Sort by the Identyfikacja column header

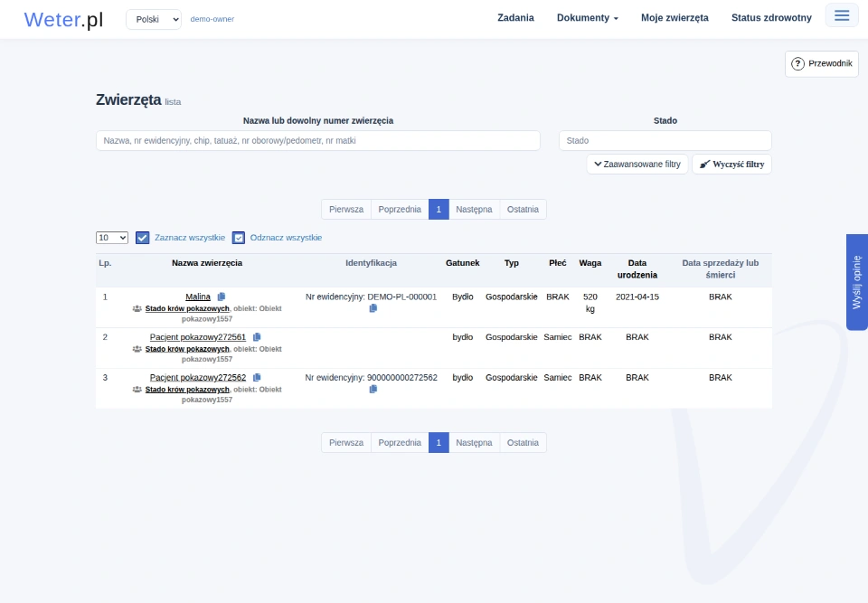371,263
